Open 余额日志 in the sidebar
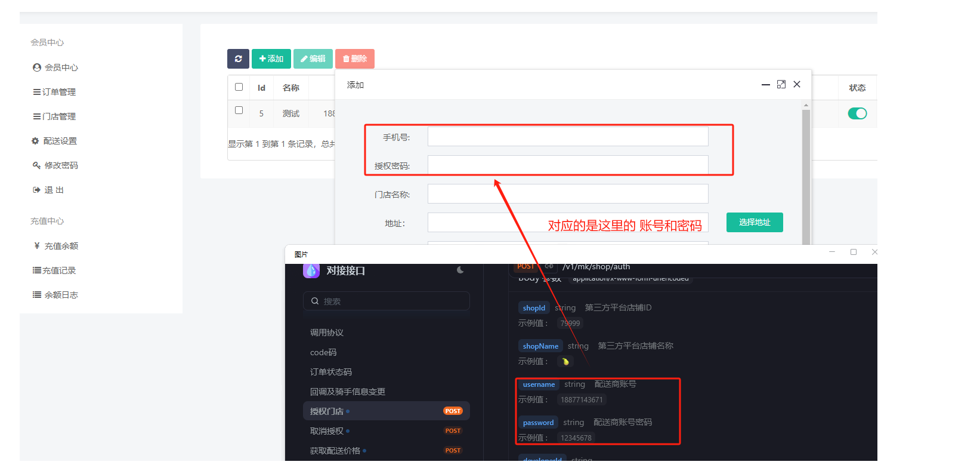The image size is (980, 474). click(55, 295)
